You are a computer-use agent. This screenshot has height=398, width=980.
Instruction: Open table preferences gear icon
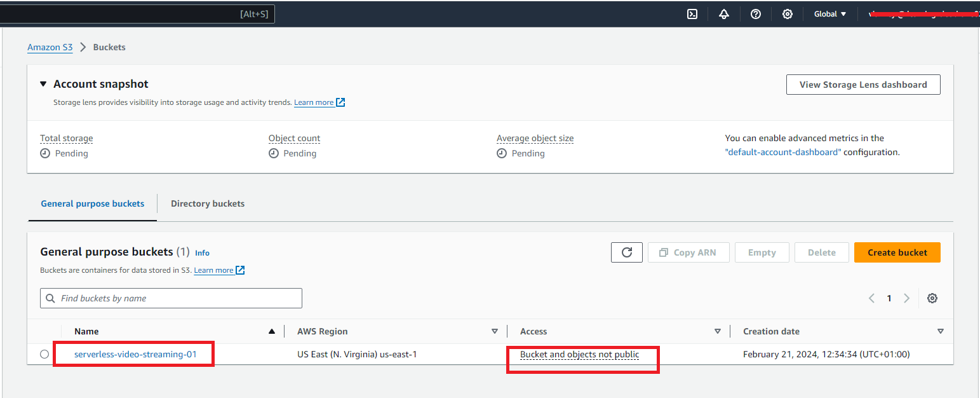click(x=932, y=298)
